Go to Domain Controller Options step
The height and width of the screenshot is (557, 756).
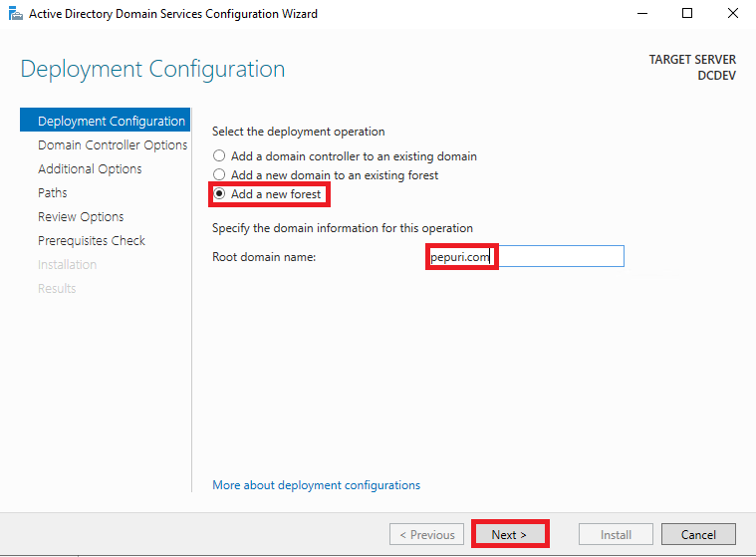coord(113,144)
